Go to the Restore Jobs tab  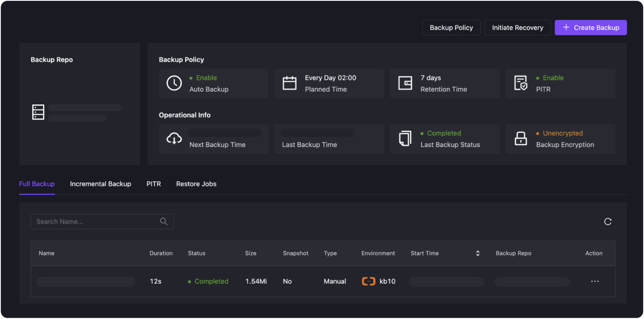point(196,184)
